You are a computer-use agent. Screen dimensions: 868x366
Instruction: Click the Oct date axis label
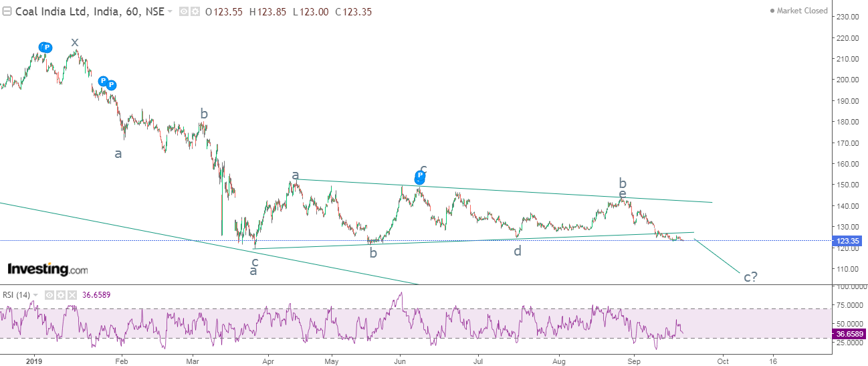(722, 361)
